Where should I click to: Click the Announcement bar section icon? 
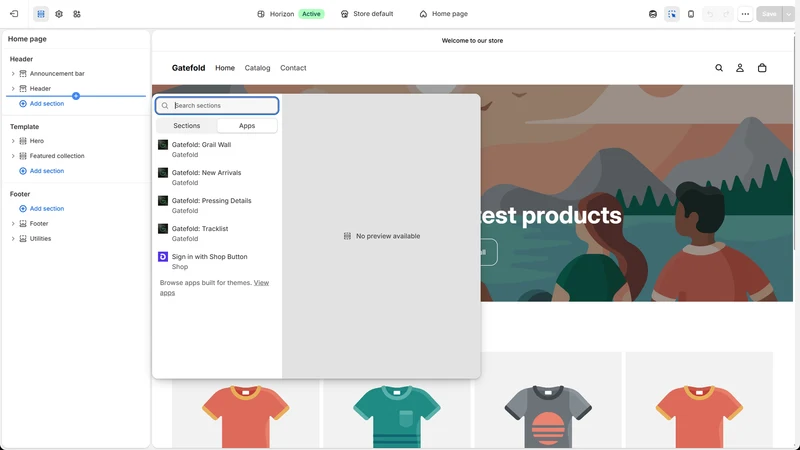[x=23, y=73]
